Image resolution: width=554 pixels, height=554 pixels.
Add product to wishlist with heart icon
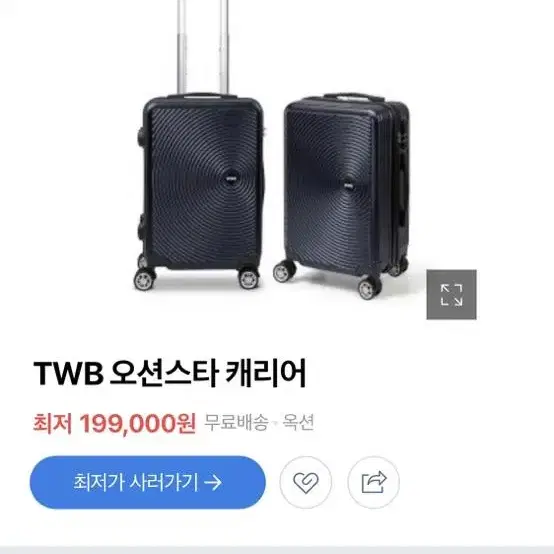tap(306, 482)
